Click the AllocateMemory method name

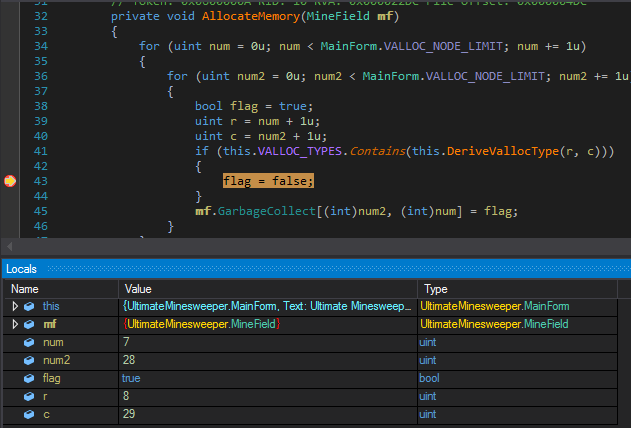(251, 16)
